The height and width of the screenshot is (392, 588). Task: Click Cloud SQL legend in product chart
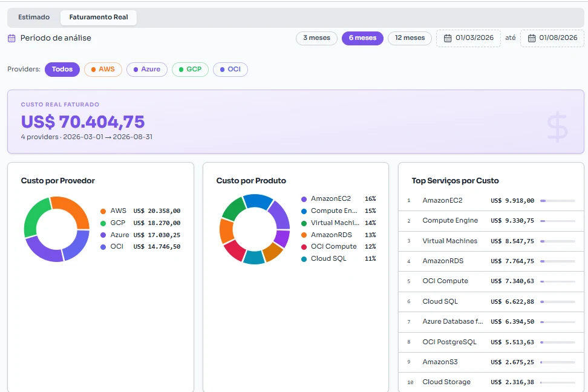coord(338,258)
